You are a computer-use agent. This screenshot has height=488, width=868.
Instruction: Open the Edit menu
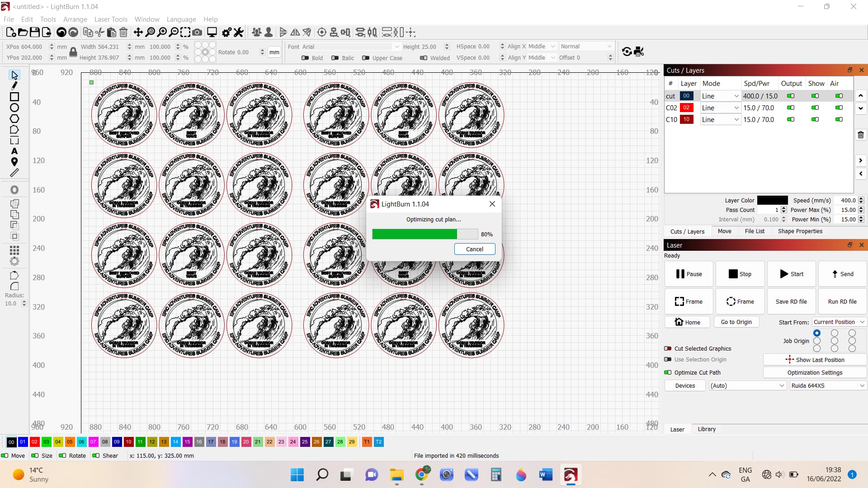click(27, 19)
